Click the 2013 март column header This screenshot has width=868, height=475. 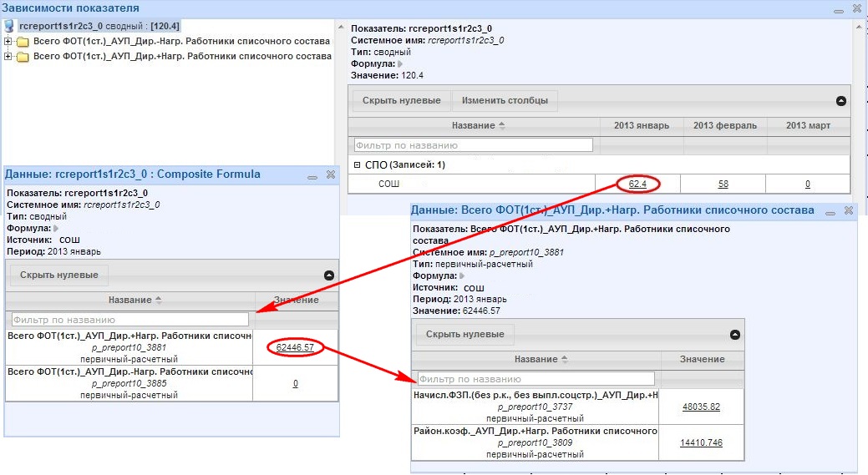(808, 125)
